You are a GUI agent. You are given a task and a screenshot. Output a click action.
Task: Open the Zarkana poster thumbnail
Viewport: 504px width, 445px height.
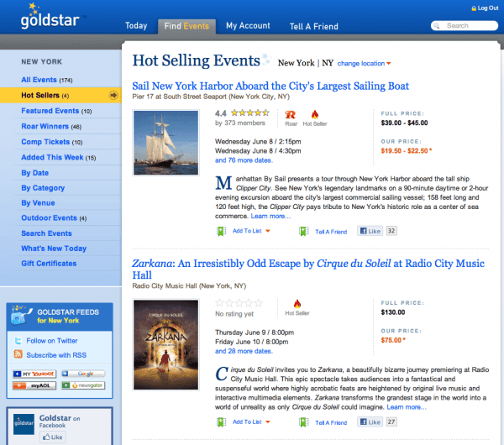coord(165,345)
